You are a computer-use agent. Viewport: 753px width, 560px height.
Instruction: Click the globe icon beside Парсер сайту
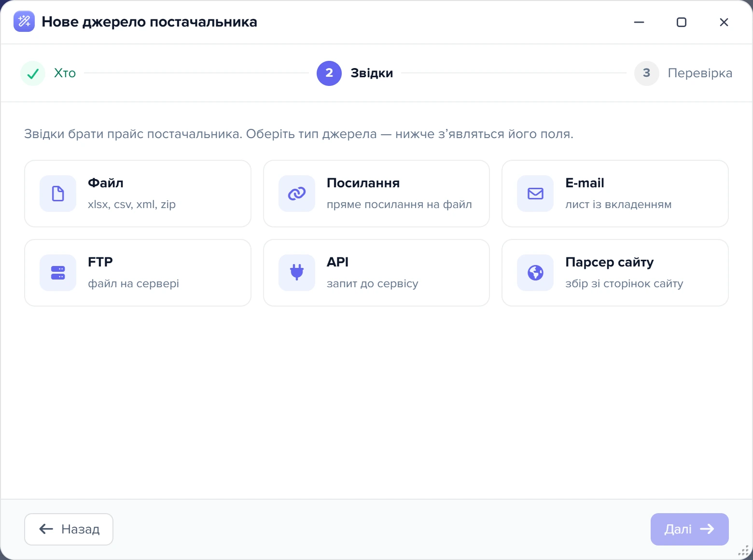coord(535,273)
